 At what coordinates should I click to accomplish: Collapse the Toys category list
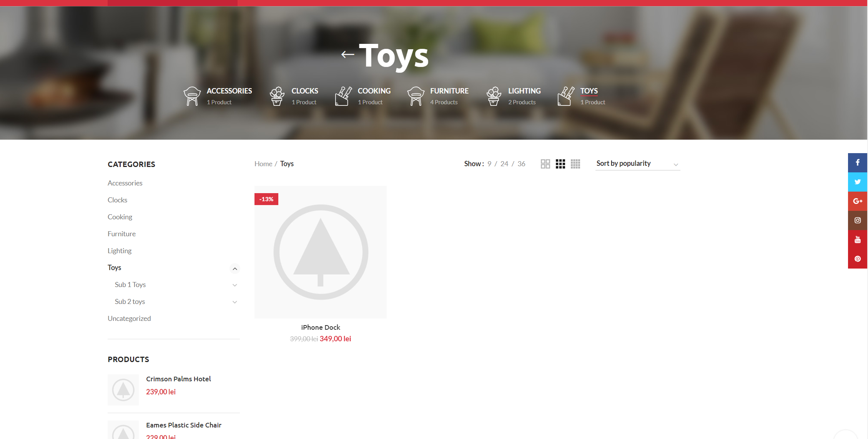point(235,269)
